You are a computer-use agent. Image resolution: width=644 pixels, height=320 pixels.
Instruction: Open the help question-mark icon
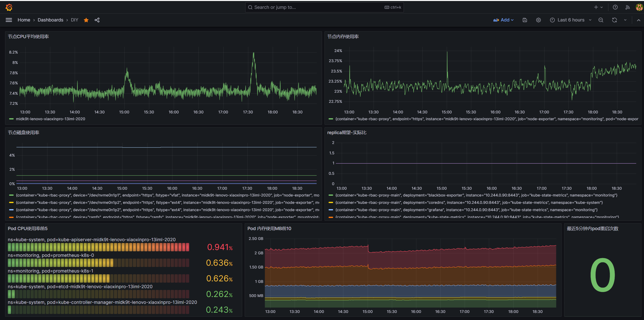[615, 7]
